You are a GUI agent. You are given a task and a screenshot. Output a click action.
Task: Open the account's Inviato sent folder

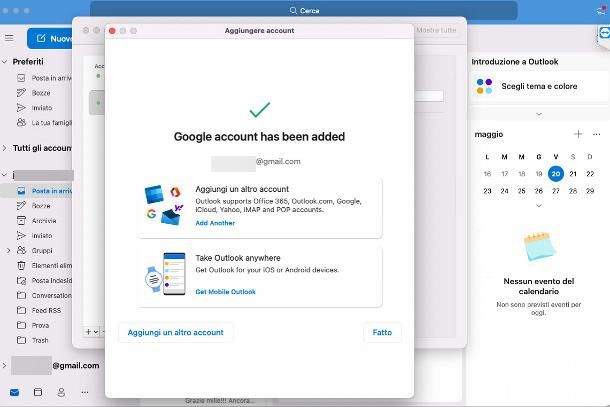(35, 235)
